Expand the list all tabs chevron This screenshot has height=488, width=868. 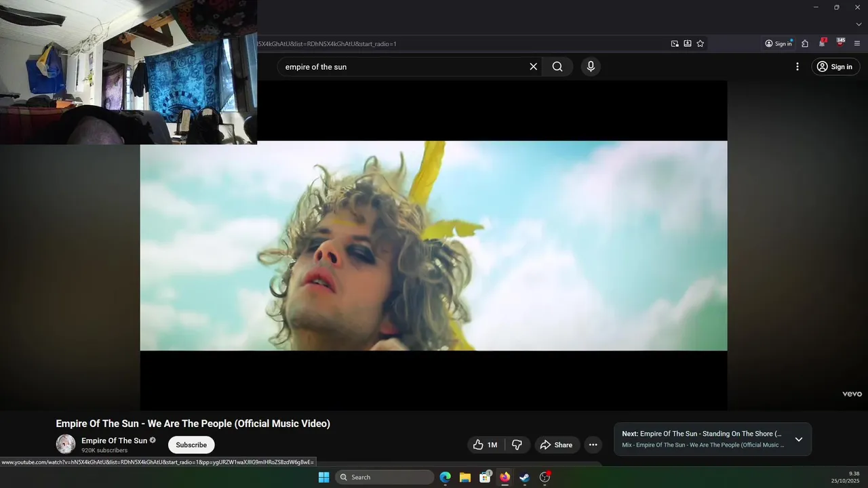coord(859,24)
